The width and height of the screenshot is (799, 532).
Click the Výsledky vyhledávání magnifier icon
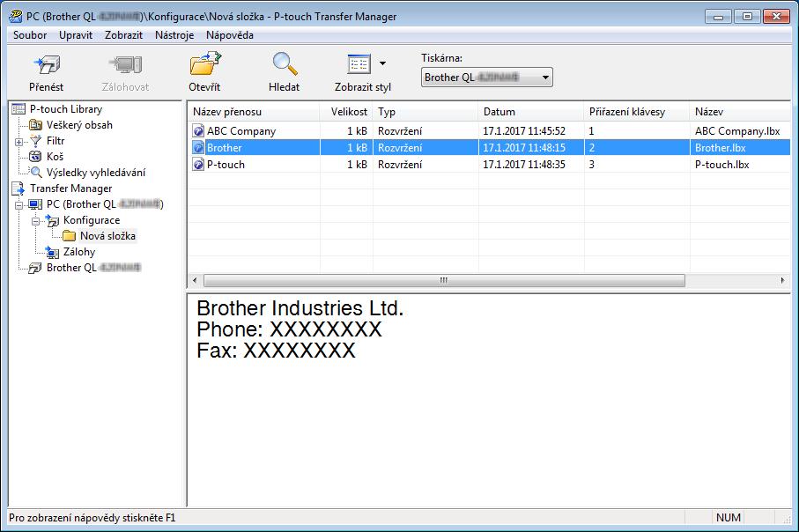(35, 173)
